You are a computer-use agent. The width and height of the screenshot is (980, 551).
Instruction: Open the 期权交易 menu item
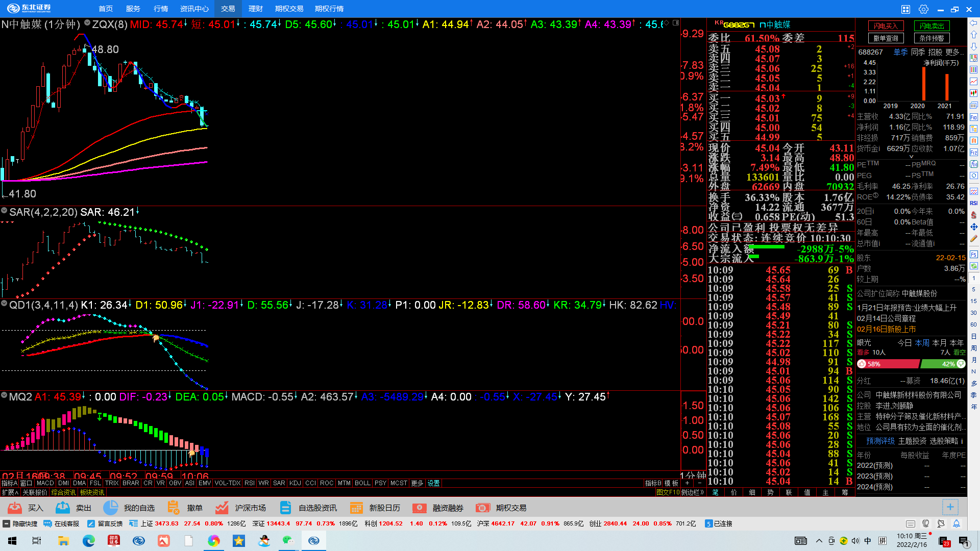coord(289,9)
